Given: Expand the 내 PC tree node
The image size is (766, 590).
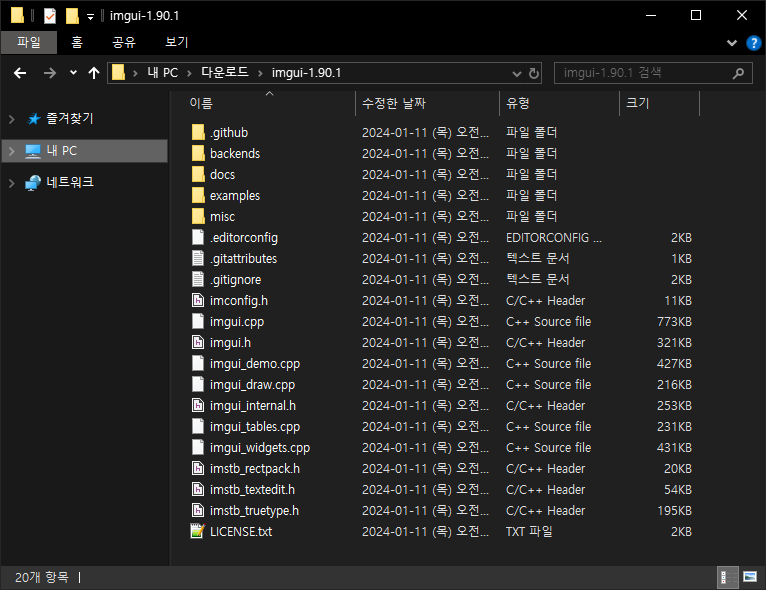Looking at the screenshot, I should [x=12, y=151].
